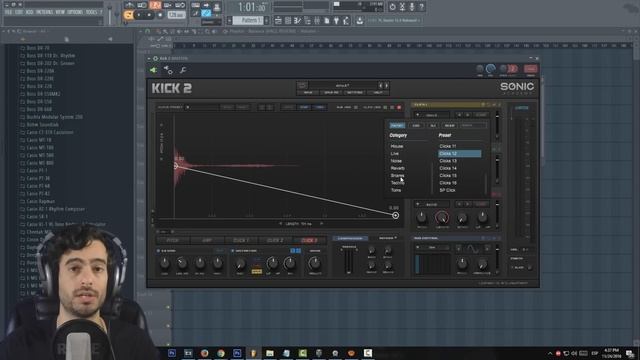640x360 pixels.
Task: Click the stop button in the transport
Action: (x=149, y=15)
